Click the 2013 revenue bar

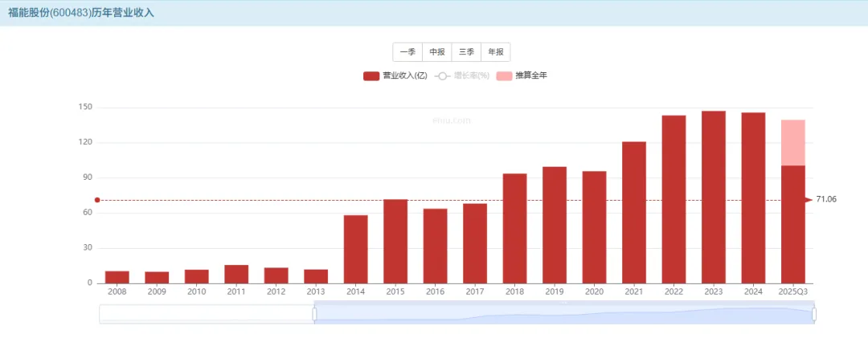click(x=316, y=277)
